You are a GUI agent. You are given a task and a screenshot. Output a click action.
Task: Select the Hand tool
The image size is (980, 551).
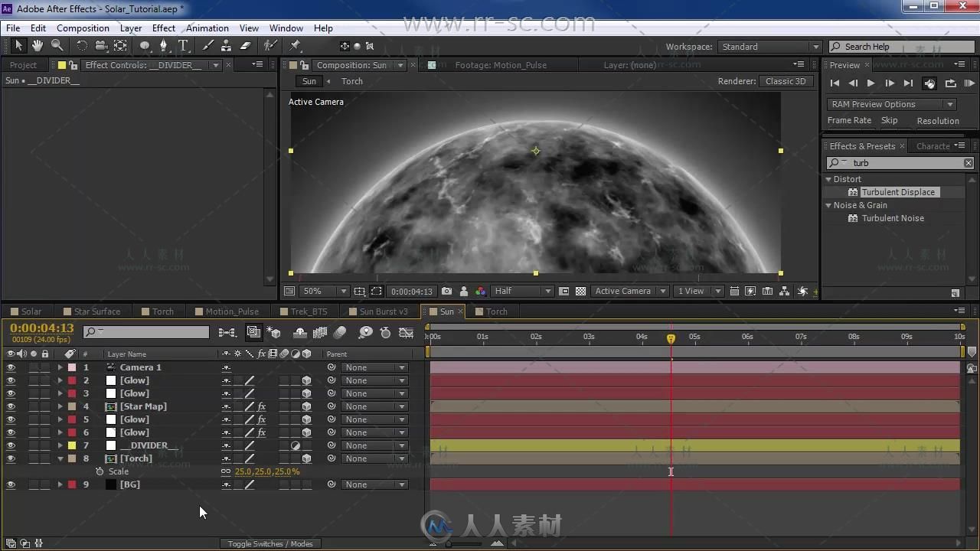(38, 46)
